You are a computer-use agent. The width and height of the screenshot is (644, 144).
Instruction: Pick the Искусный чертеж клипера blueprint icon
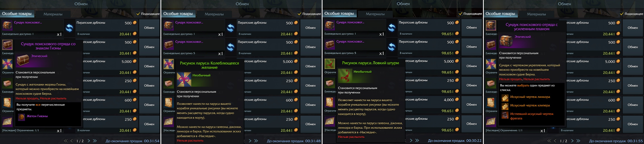[x=505, y=106]
